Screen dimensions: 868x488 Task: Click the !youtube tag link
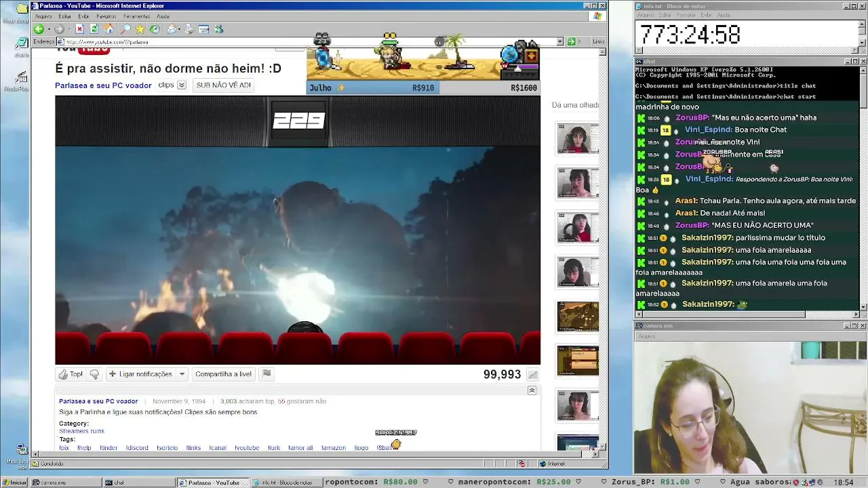(x=247, y=447)
